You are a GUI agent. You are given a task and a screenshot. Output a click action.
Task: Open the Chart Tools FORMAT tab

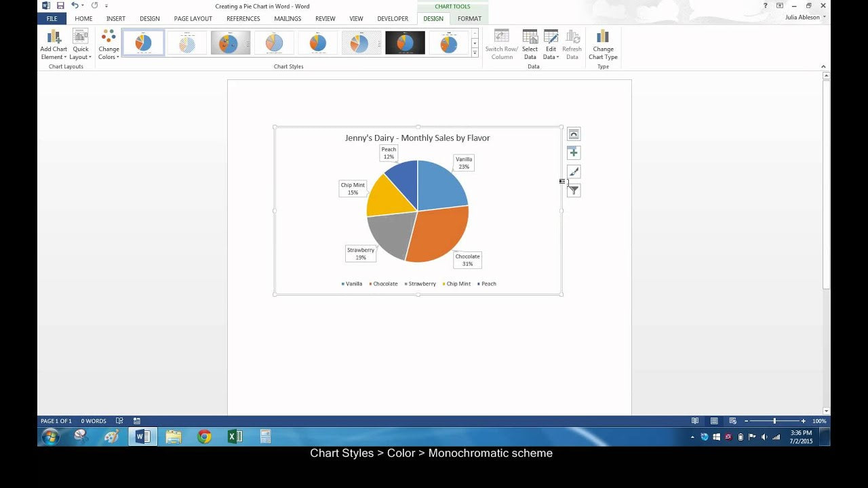point(469,19)
